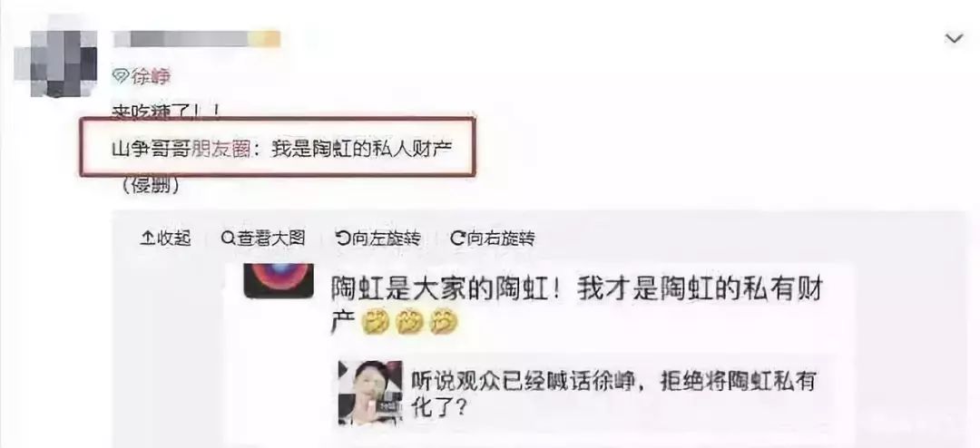Open full-size view via 查看大图
Image resolution: width=980 pixels, height=448 pixels.
263,239
